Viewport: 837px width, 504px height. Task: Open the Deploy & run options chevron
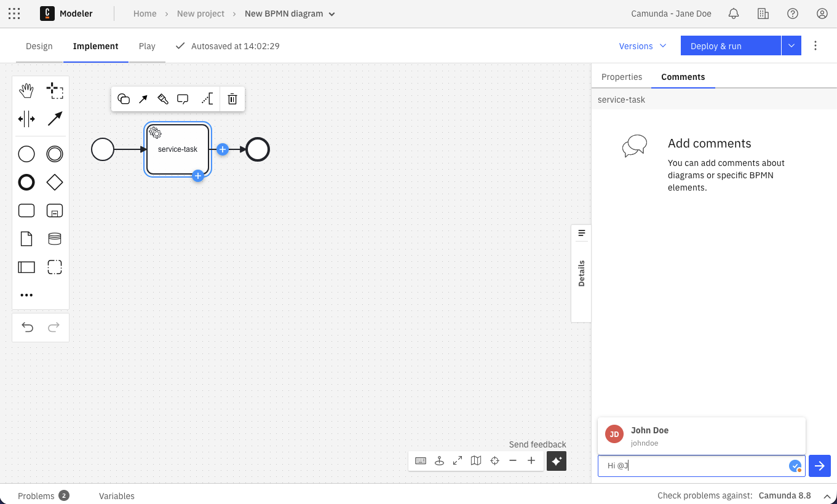[x=791, y=45]
